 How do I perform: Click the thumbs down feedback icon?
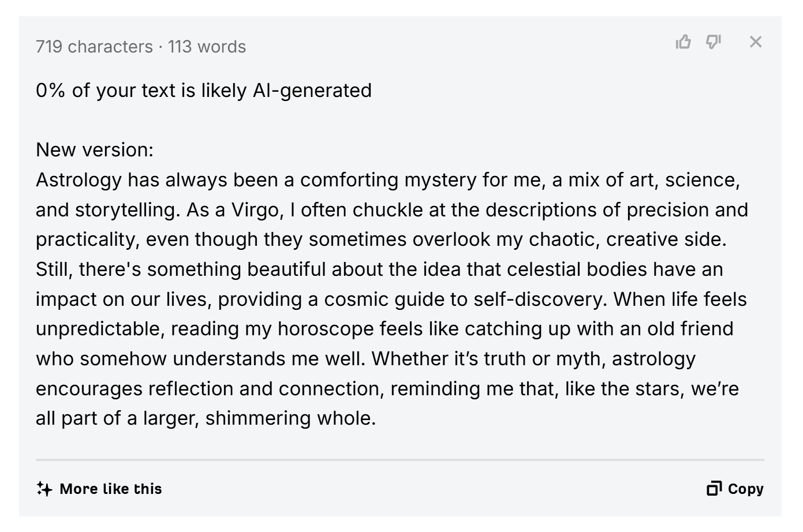[x=714, y=42]
